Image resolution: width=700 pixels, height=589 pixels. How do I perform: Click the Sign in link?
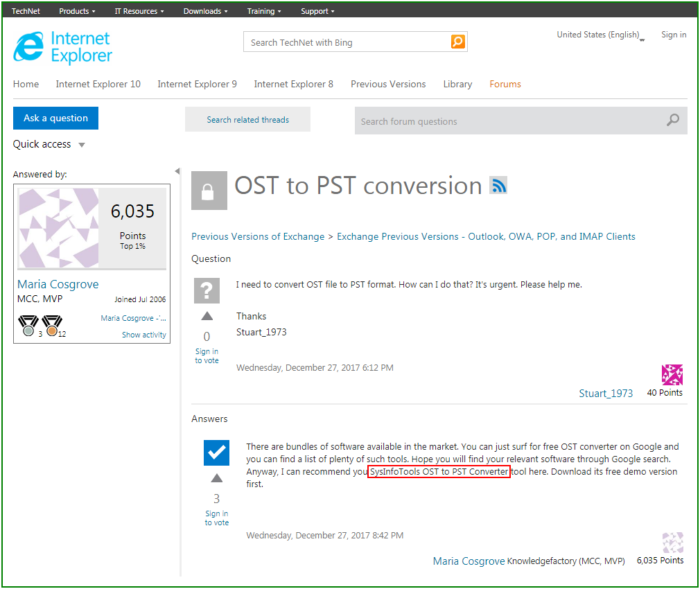pyautogui.click(x=674, y=35)
